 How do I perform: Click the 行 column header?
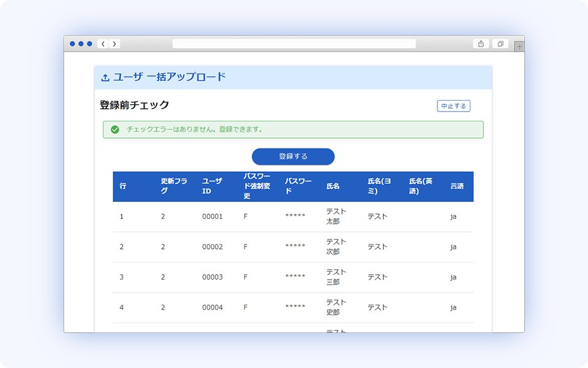[123, 186]
